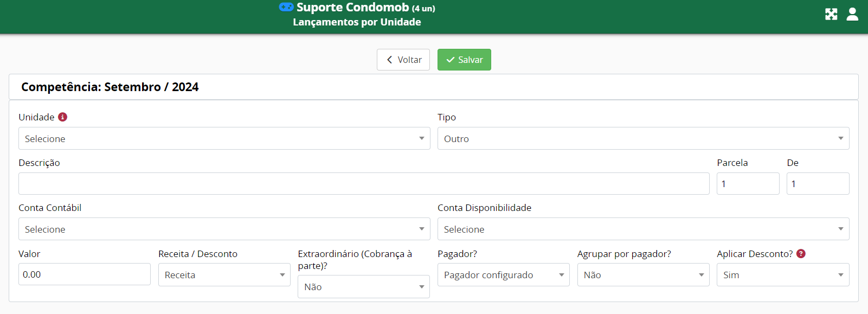Image resolution: width=868 pixels, height=314 pixels.
Task: Open the Pagador? dropdown showing Pagador configurado
Action: [x=503, y=274]
